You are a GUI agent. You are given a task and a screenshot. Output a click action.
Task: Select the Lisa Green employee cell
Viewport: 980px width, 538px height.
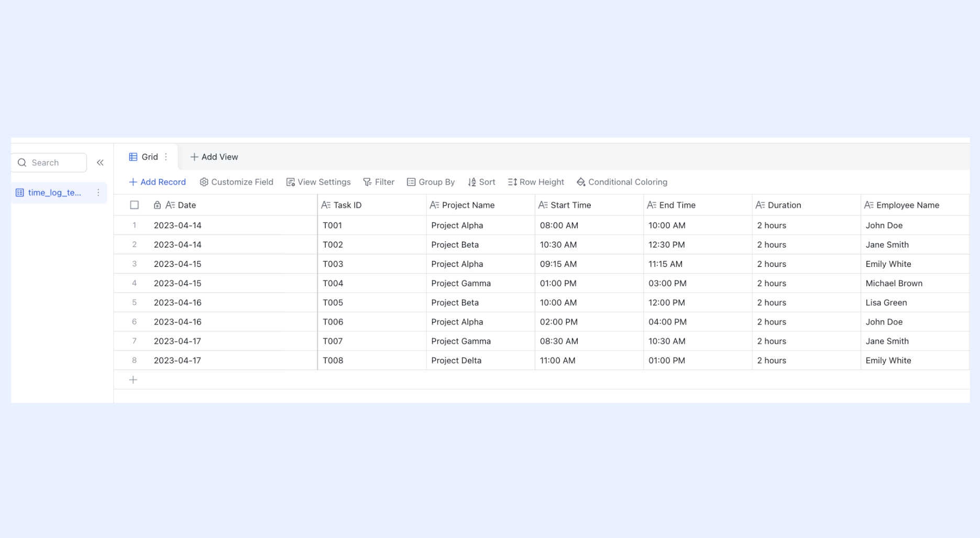coord(915,302)
